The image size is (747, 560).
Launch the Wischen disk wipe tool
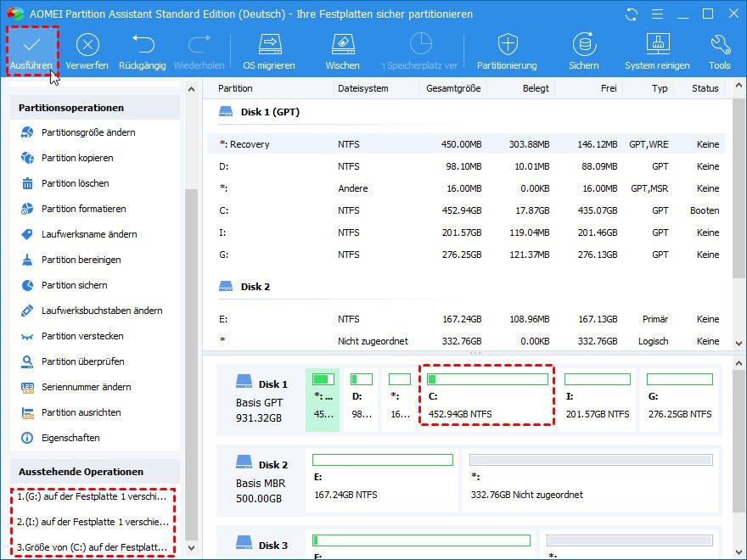click(x=343, y=52)
